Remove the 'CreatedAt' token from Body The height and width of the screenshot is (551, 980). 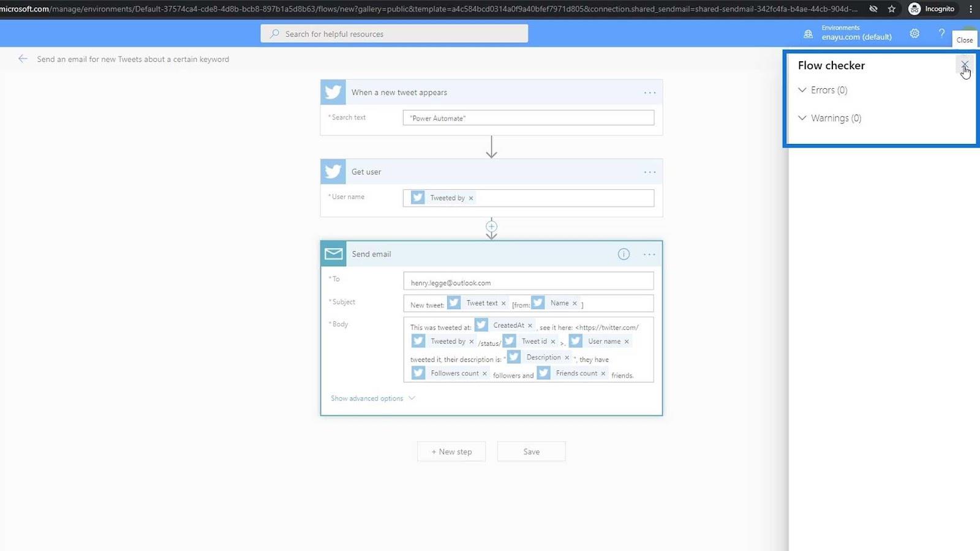(x=530, y=326)
